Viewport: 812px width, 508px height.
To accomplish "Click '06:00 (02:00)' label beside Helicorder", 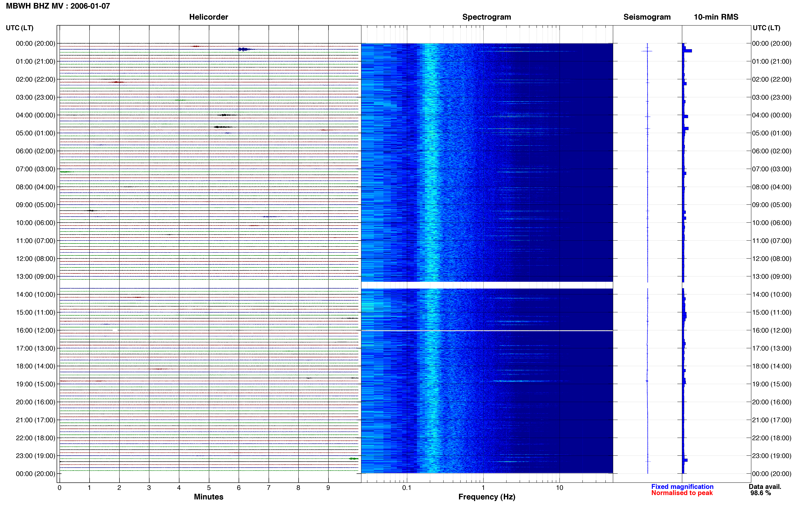I will click(x=35, y=151).
